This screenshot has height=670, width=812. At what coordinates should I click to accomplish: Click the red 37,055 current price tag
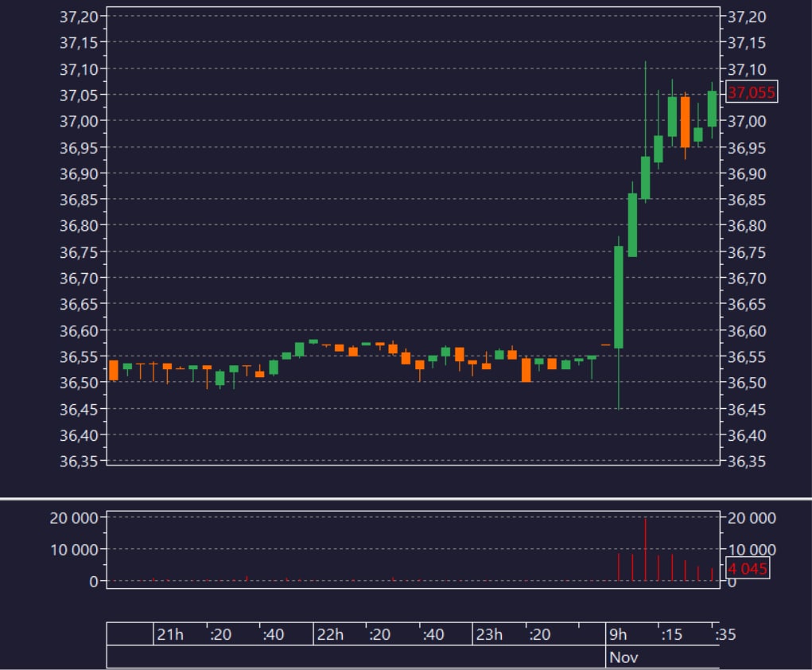(752, 92)
